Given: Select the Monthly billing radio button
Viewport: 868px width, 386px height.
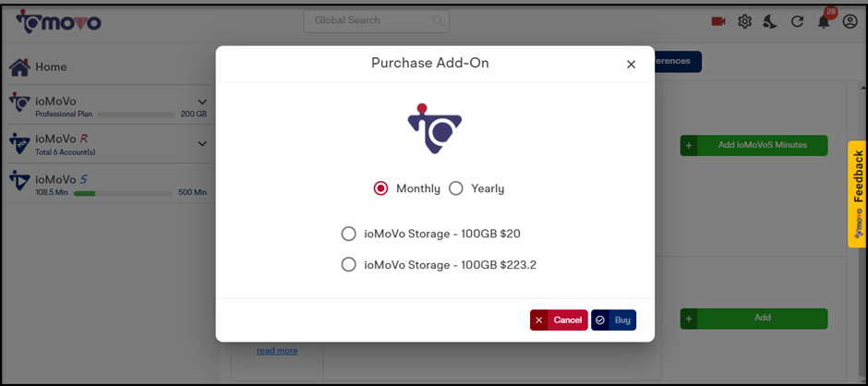Looking at the screenshot, I should (380, 189).
